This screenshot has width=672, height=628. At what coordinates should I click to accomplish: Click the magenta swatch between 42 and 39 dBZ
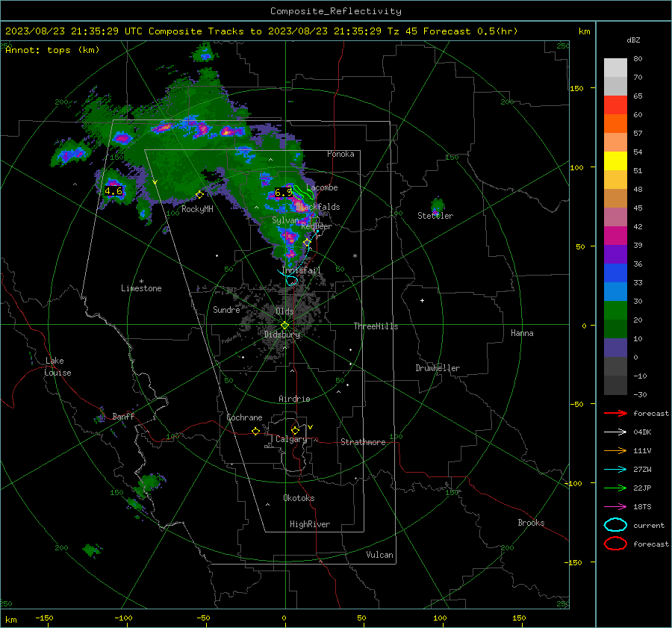(615, 236)
